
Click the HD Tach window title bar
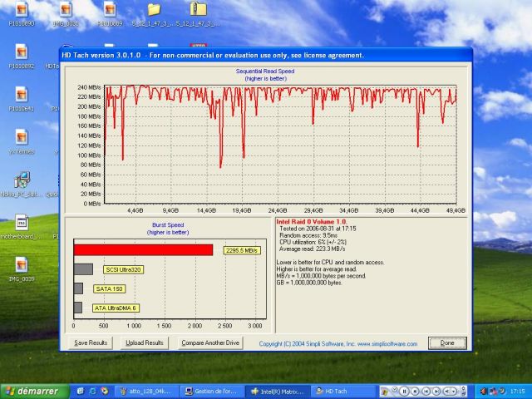click(266, 55)
